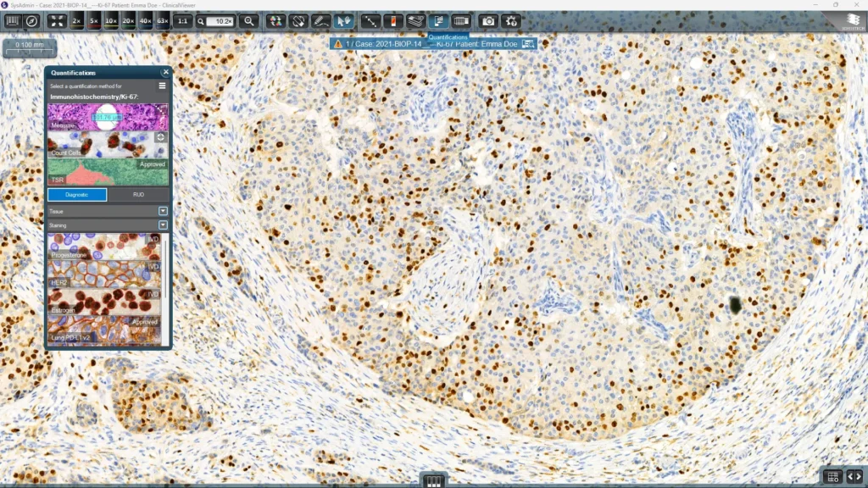Open the Quantifications panel hamburger menu
This screenshot has height=488, width=868.
[162, 86]
